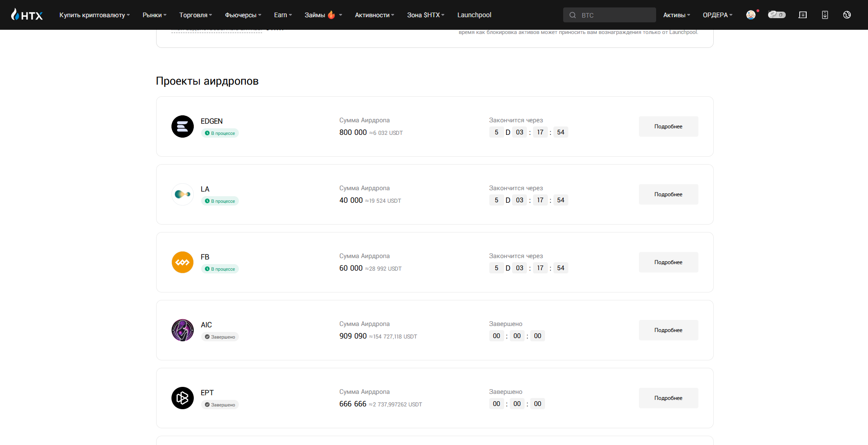Click the LA project name
Image resolution: width=868 pixels, height=445 pixels.
[x=205, y=189]
